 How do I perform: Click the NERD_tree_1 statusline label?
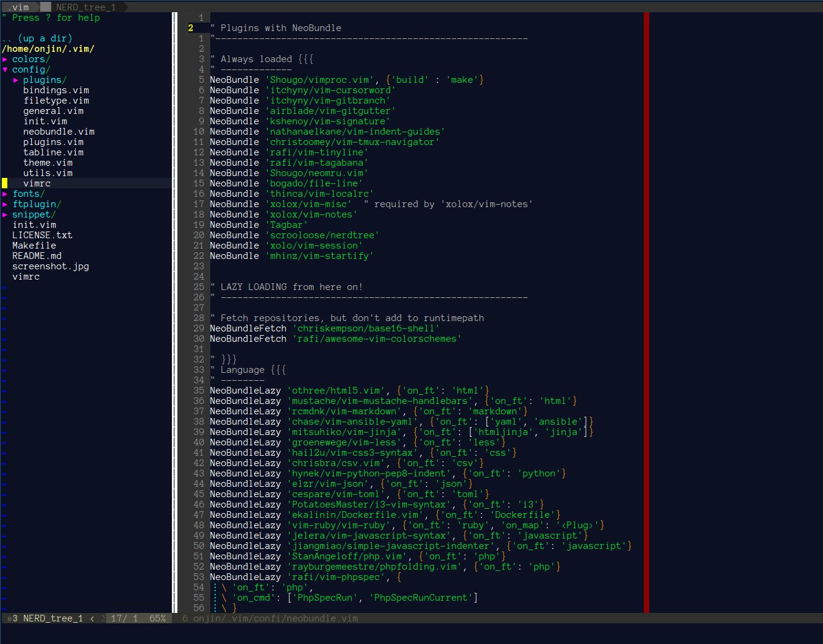53,618
